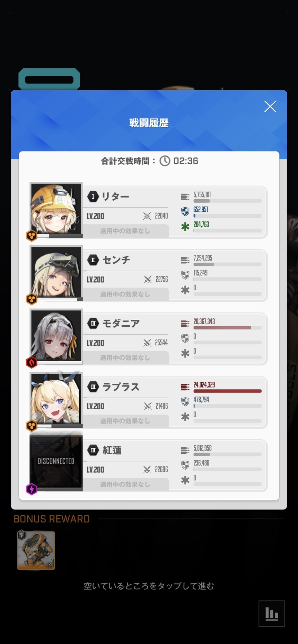Open the damage statistics chart icon
This screenshot has height=644, width=298.
click(272, 614)
